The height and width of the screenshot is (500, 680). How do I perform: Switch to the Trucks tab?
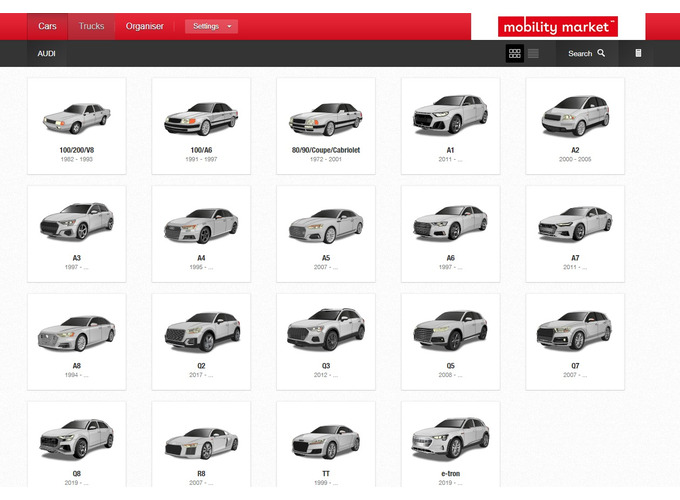tap(91, 26)
